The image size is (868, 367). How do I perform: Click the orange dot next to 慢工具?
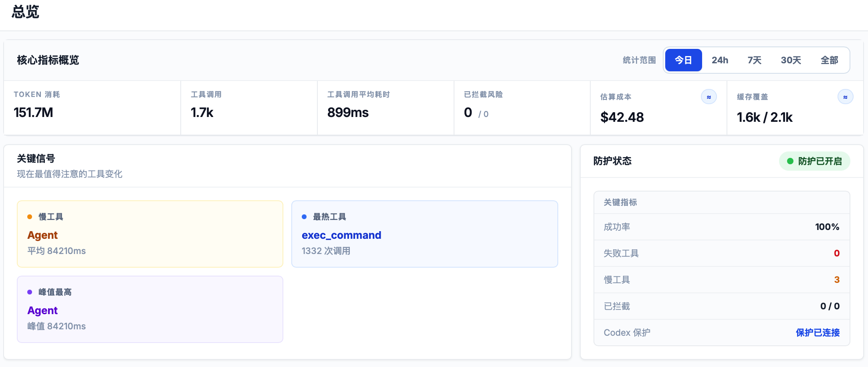click(x=30, y=217)
